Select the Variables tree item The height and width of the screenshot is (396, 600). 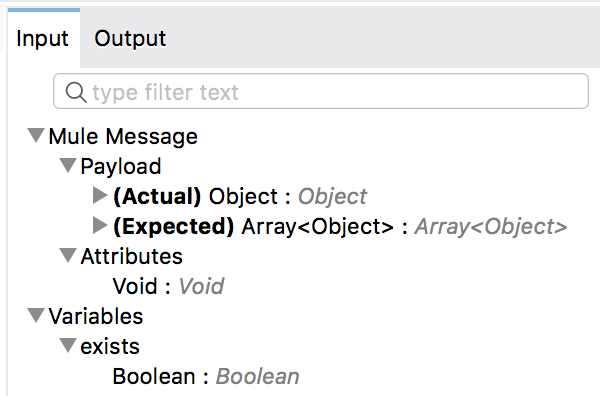pyautogui.click(x=96, y=316)
